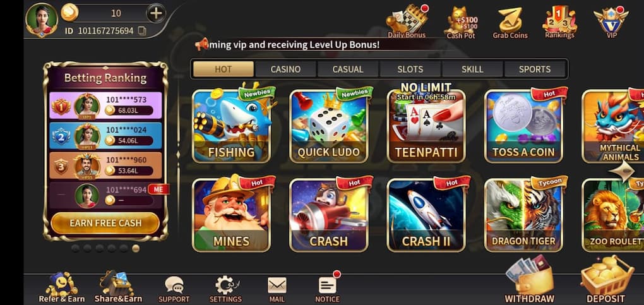The height and width of the screenshot is (305, 644).
Task: Switch to the SLOTS tab
Action: point(410,69)
